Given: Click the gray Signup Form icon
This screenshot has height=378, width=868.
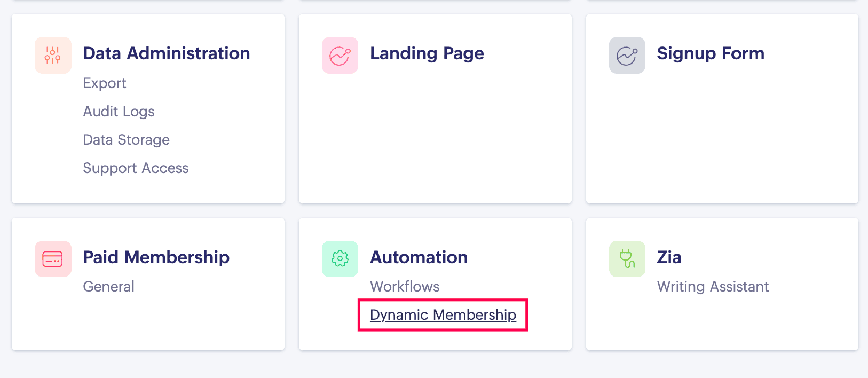Looking at the screenshot, I should point(627,55).
